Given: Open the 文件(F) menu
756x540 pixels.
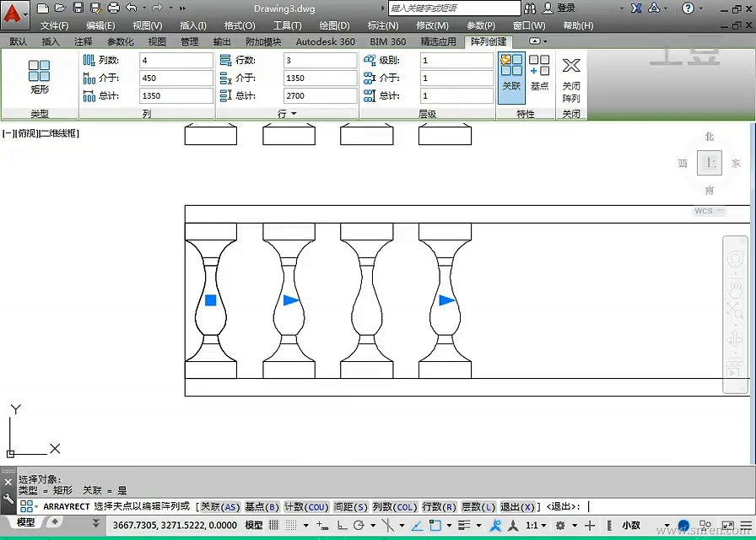Looking at the screenshot, I should (x=54, y=25).
